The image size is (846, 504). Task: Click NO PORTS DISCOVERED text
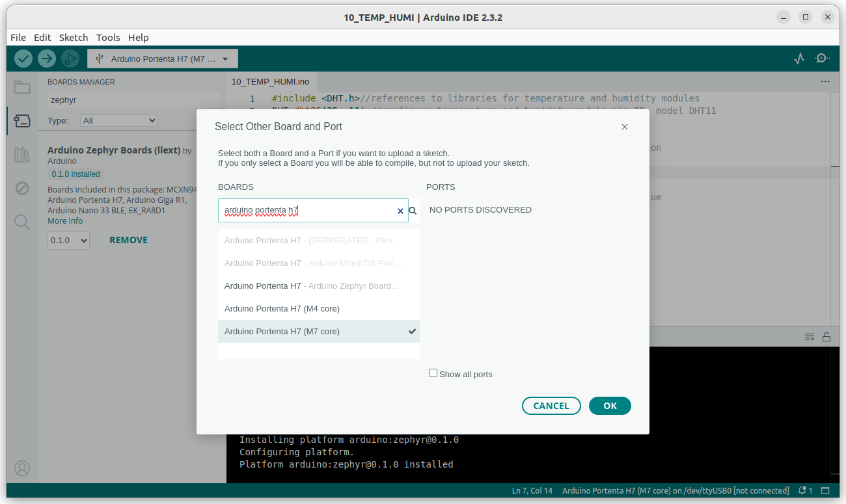480,210
